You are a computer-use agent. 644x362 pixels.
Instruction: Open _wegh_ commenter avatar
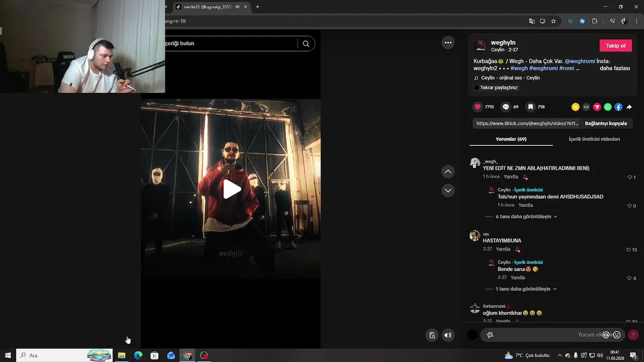pyautogui.click(x=474, y=163)
